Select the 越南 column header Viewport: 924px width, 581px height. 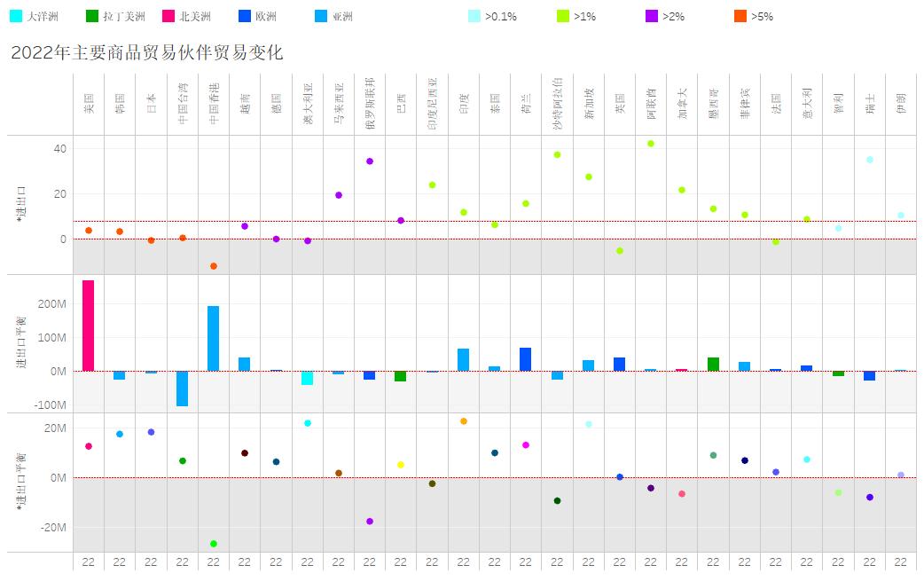point(245,104)
